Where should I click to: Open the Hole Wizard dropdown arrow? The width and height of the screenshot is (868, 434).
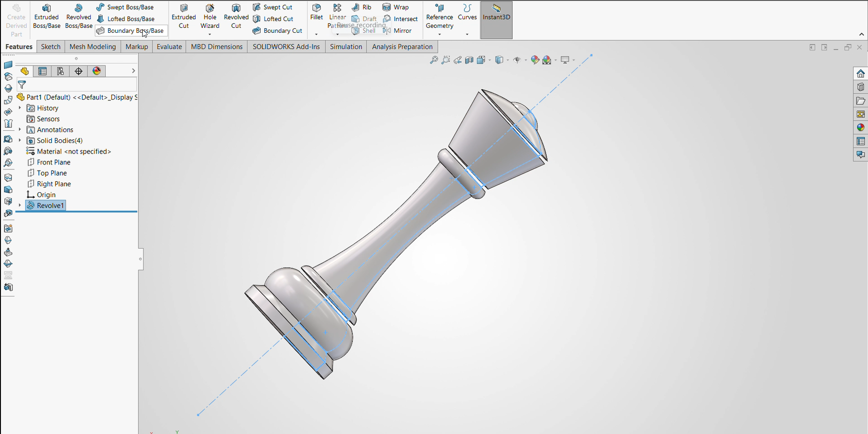[210, 34]
